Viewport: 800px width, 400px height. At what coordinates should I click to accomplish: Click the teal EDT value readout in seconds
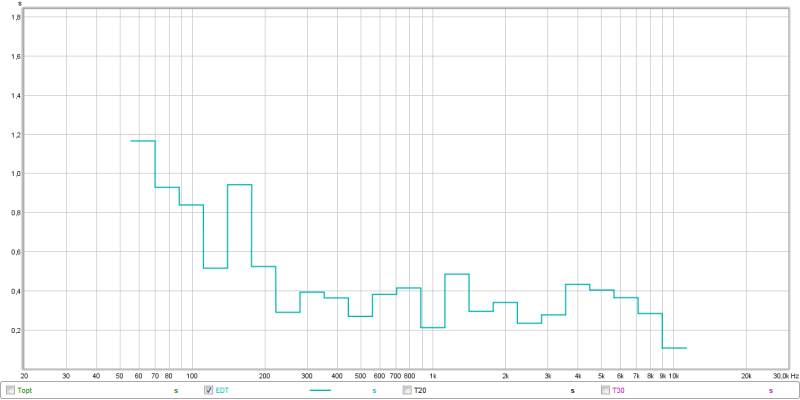point(374,390)
